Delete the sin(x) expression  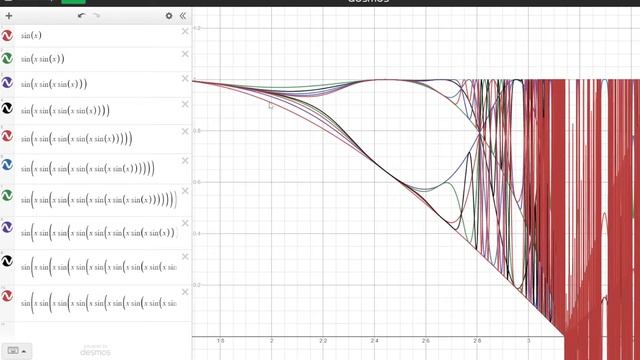(185, 31)
